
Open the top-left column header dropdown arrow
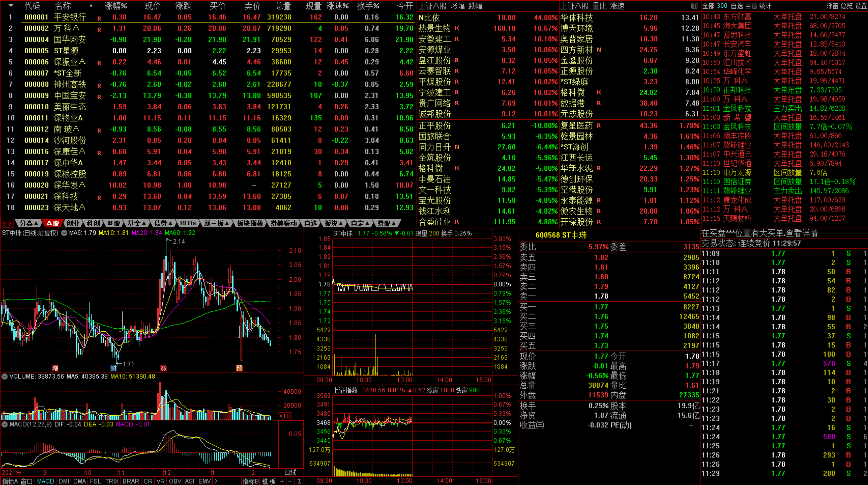pyautogui.click(x=11, y=6)
